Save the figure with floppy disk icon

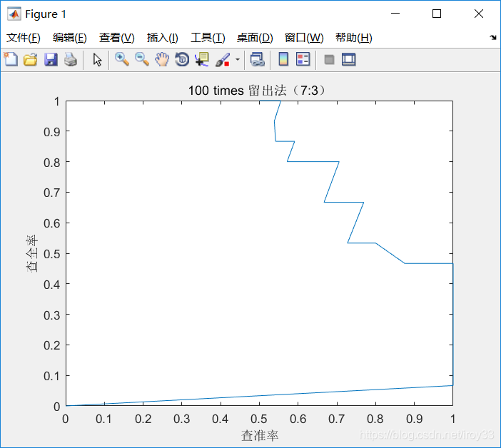[51, 60]
